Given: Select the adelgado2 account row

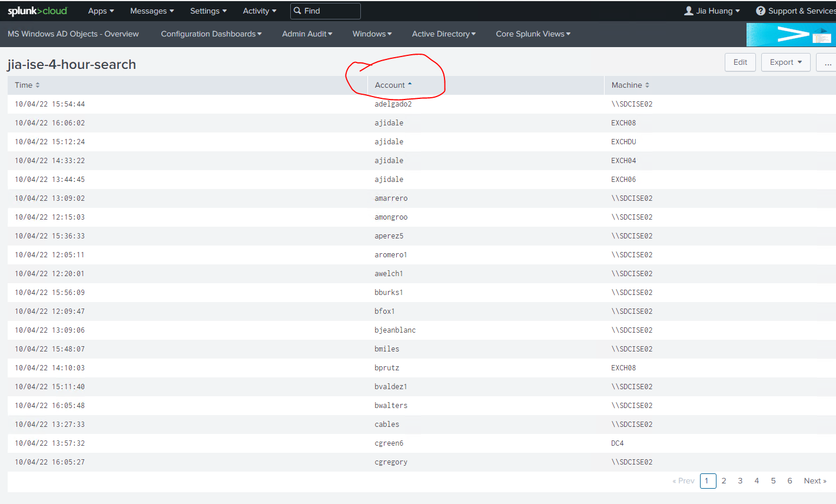Looking at the screenshot, I should 393,104.
